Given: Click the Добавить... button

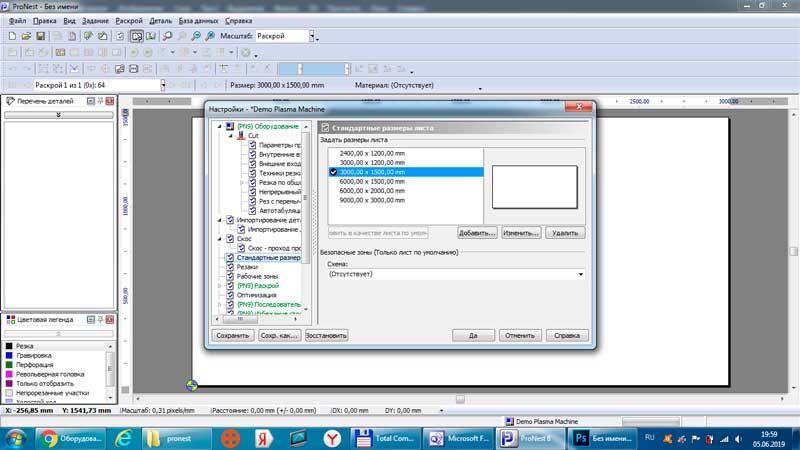Looking at the screenshot, I should click(477, 233).
